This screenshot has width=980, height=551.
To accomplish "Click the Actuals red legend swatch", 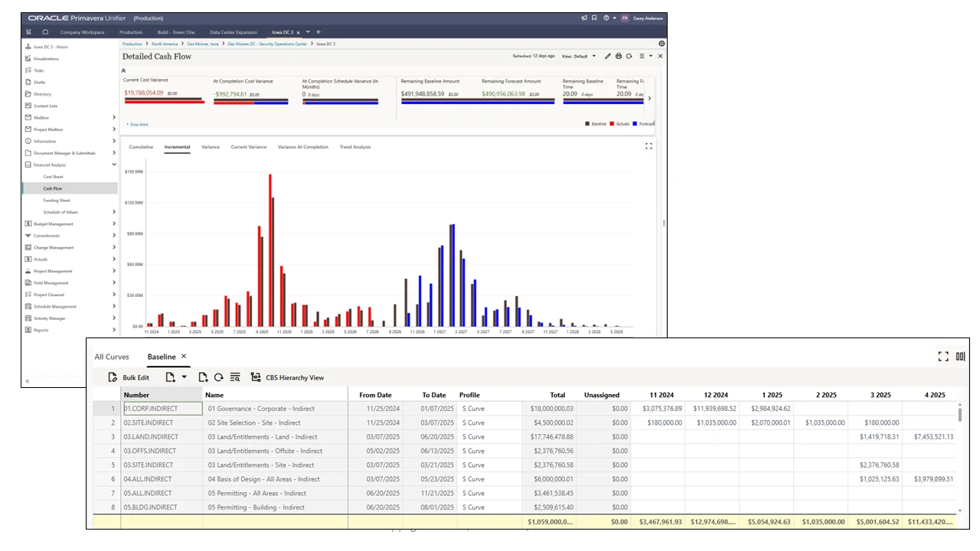I will coord(612,123).
